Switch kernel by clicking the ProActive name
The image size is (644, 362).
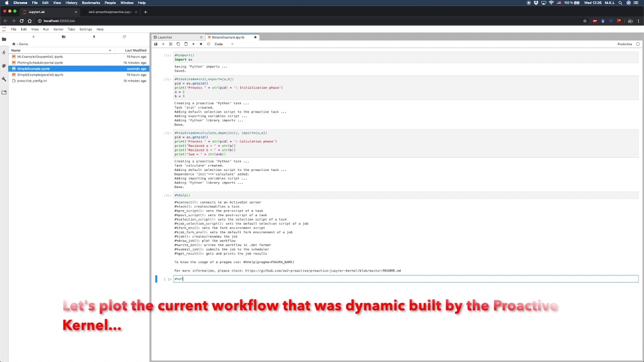coord(624,44)
